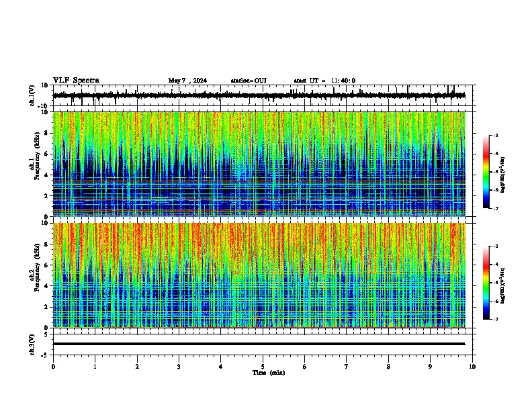The height and width of the screenshot is (411, 532).
Task: Click the 'ch.3(V)' axis label
Action: click(32, 345)
